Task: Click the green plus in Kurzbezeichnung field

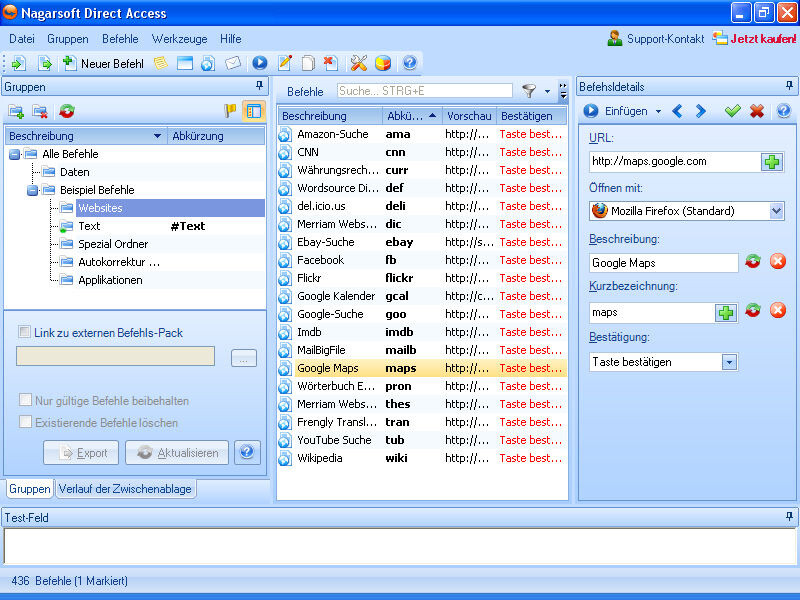Action: [x=726, y=313]
